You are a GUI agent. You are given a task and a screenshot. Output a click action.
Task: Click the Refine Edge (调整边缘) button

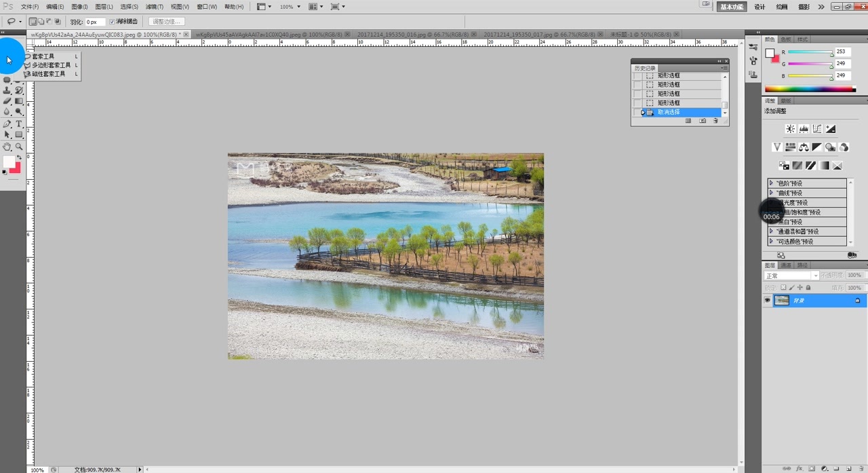tap(166, 22)
